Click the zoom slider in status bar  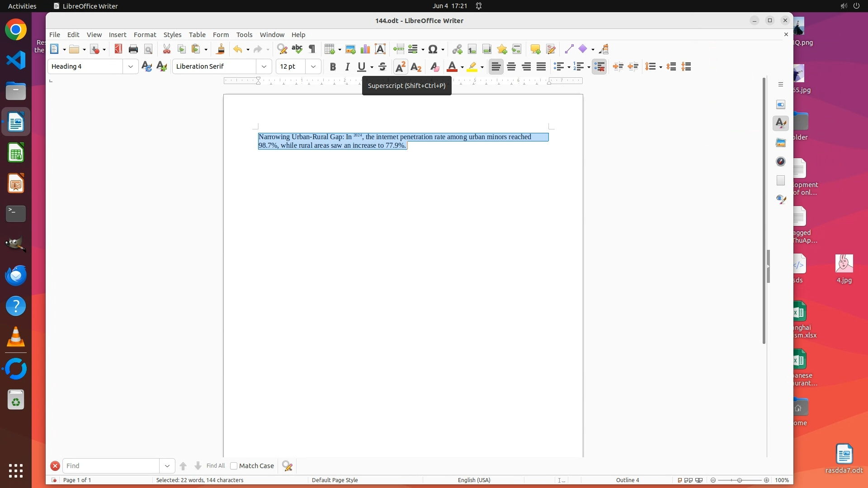coord(740,480)
